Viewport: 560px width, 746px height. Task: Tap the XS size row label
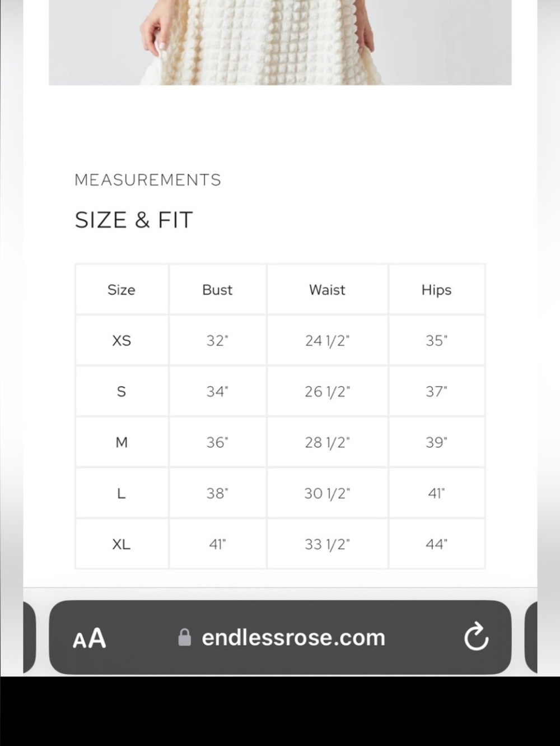[122, 340]
